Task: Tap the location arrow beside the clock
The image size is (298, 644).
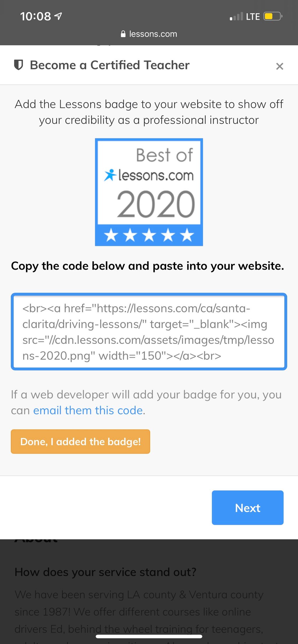Action: pyautogui.click(x=58, y=16)
